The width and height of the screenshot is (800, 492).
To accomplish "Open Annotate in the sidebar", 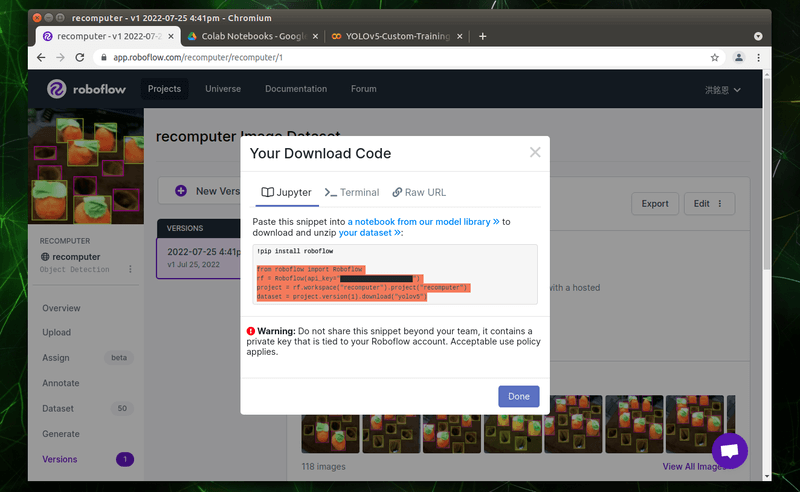I will 61,383.
